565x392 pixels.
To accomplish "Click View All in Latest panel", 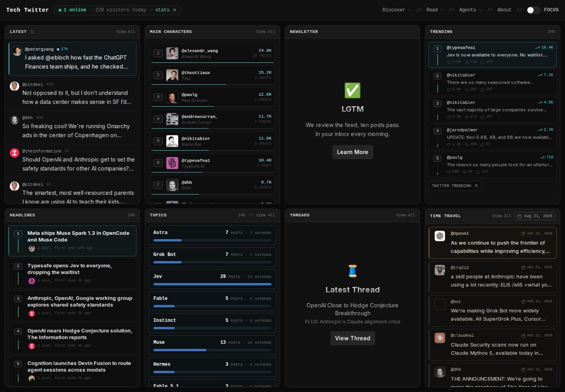I will (x=126, y=32).
